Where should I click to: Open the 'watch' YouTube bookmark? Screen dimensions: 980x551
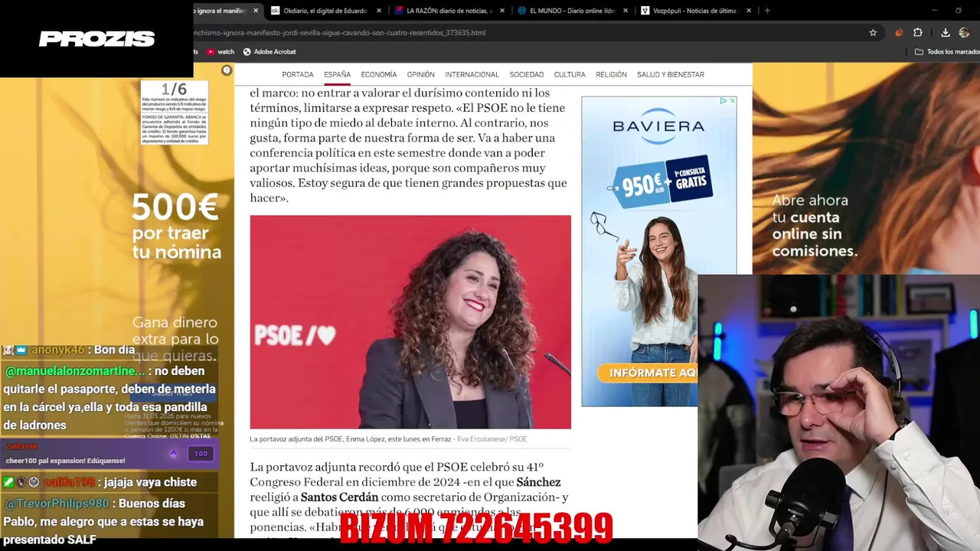click(x=220, y=51)
